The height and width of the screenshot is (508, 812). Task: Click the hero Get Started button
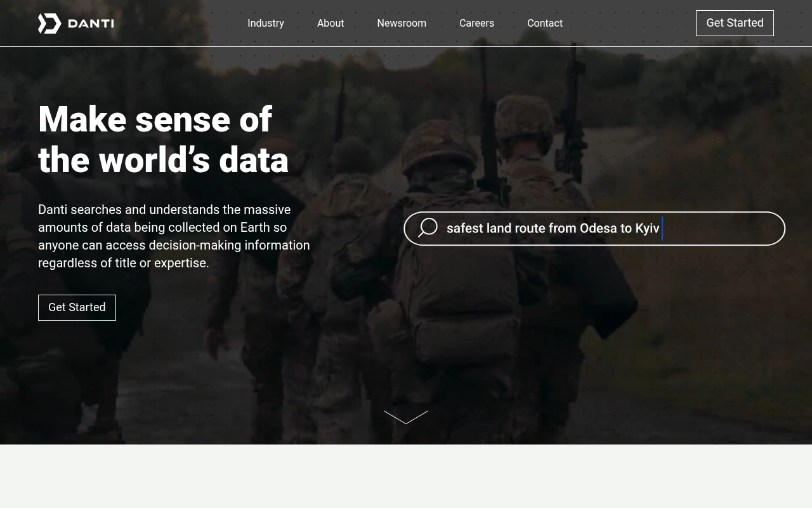77,307
